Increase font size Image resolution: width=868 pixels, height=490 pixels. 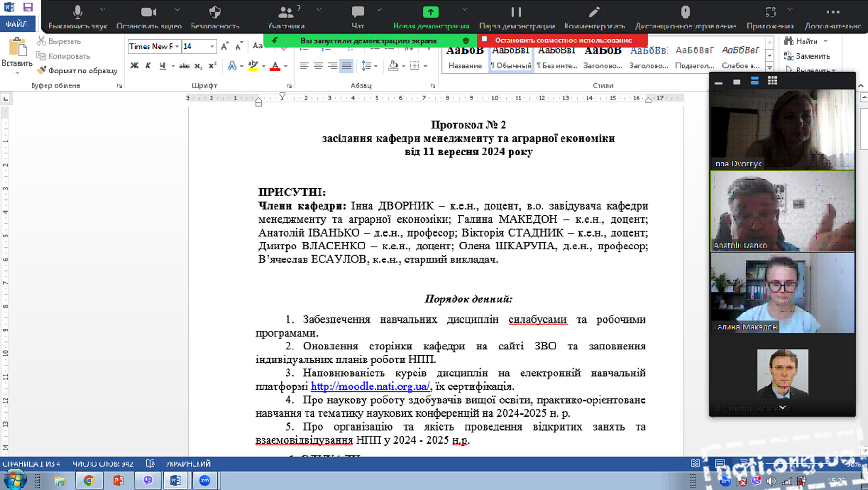click(x=225, y=47)
